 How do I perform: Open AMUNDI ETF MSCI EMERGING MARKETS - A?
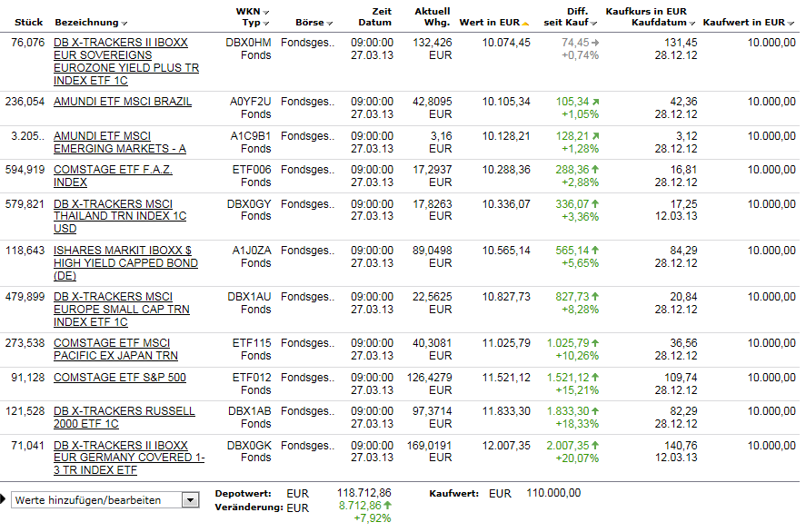[120, 143]
